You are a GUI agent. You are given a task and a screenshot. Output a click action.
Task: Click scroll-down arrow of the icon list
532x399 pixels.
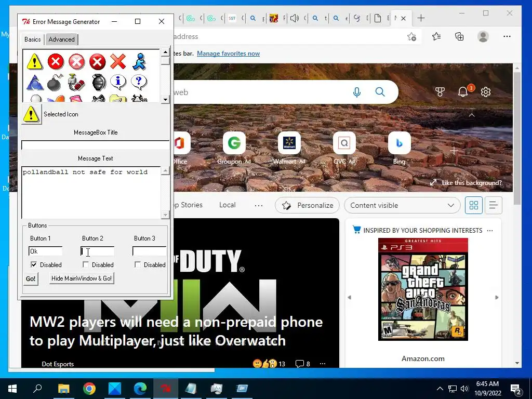(x=165, y=99)
